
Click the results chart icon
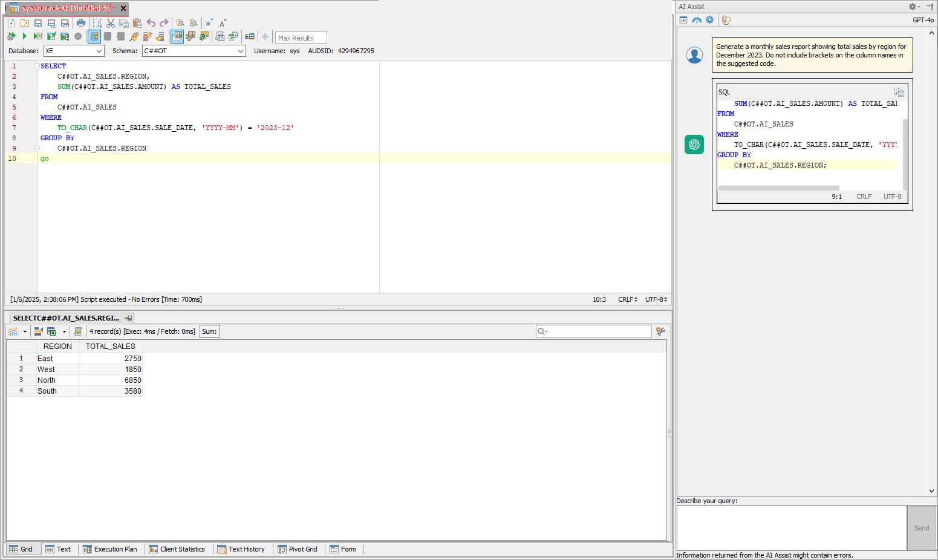13,331
